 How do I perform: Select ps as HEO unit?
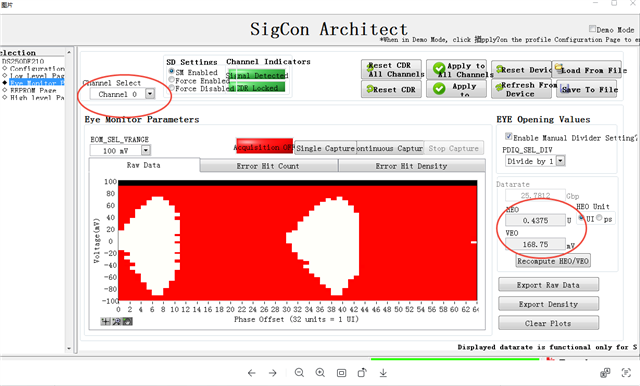click(599, 218)
